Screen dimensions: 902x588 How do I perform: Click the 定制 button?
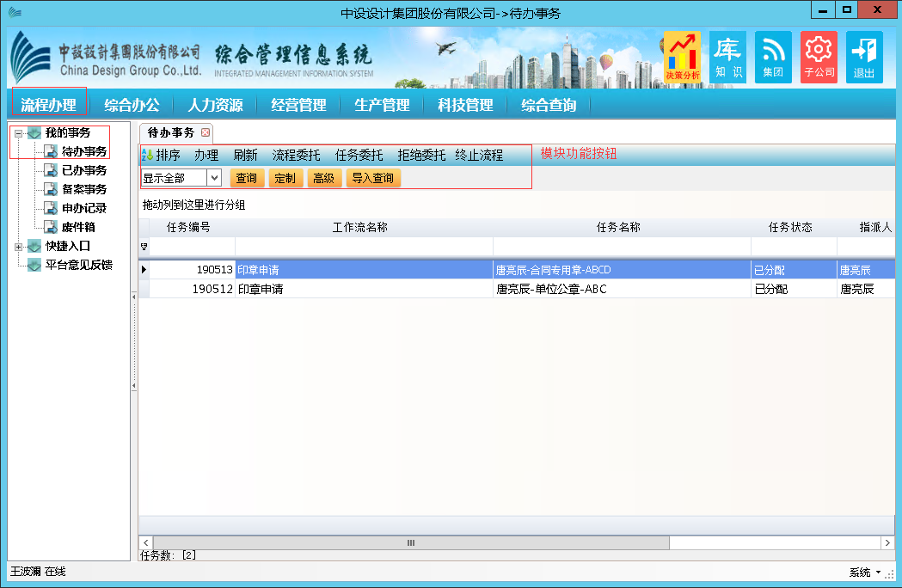285,178
